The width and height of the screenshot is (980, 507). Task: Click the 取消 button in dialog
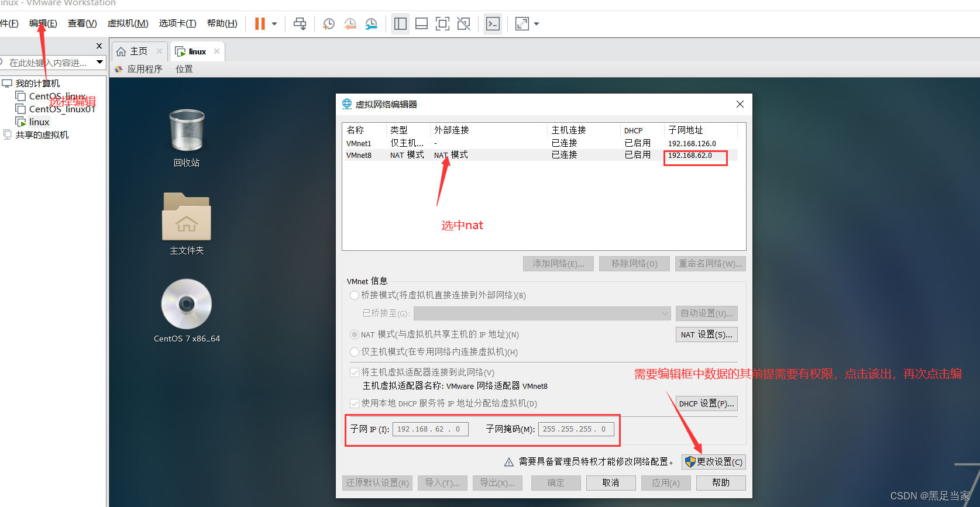tap(610, 483)
